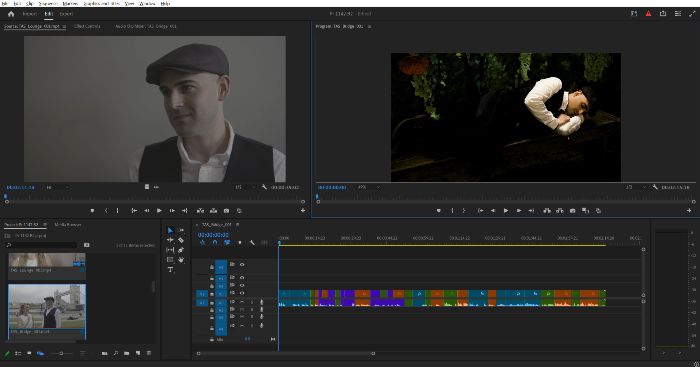Open timeline wrench display settings
This screenshot has width=700, height=367.
(252, 242)
